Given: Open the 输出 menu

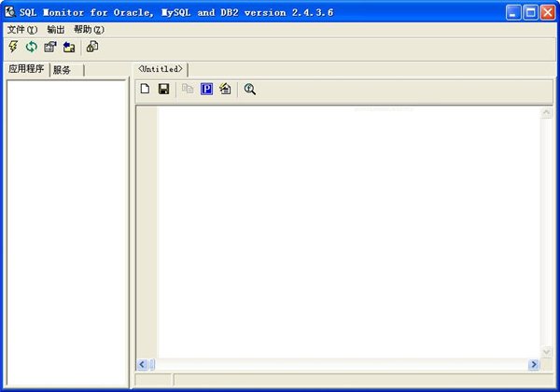Looking at the screenshot, I should tap(56, 30).
